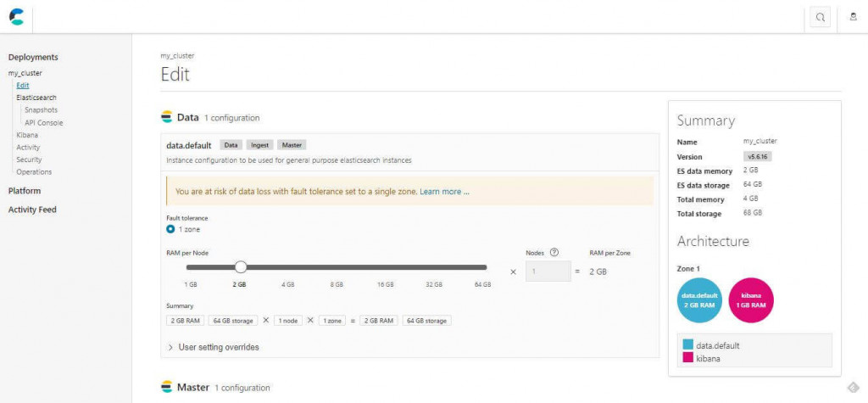The image size is (868, 403).
Task: Choose the 8 GB RAM label
Action: point(337,284)
